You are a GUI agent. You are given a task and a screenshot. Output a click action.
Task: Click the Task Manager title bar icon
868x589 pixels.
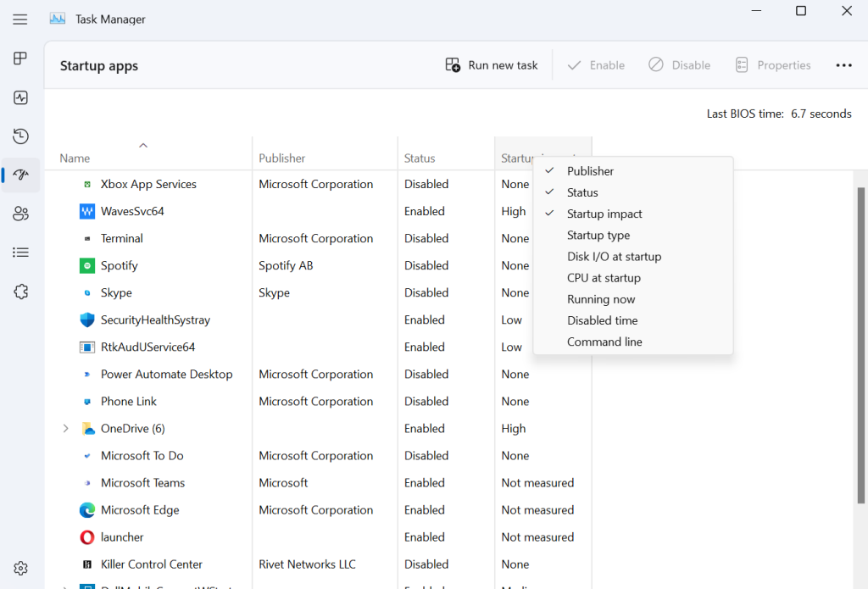[x=58, y=19]
